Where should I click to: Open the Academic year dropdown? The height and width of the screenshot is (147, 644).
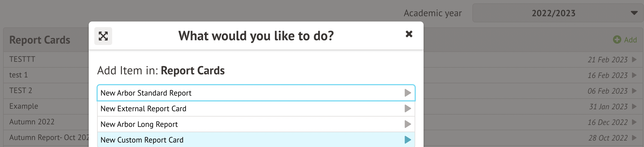coord(558,13)
